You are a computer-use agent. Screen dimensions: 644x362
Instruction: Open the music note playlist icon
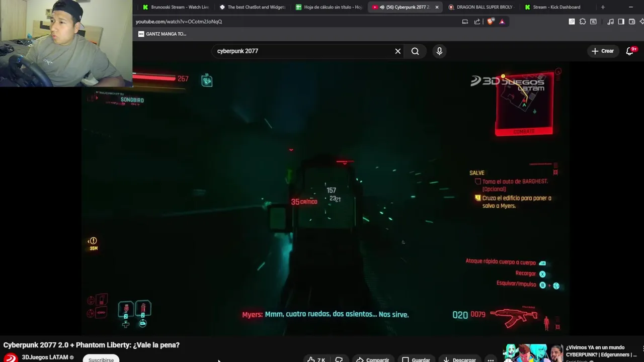610,22
